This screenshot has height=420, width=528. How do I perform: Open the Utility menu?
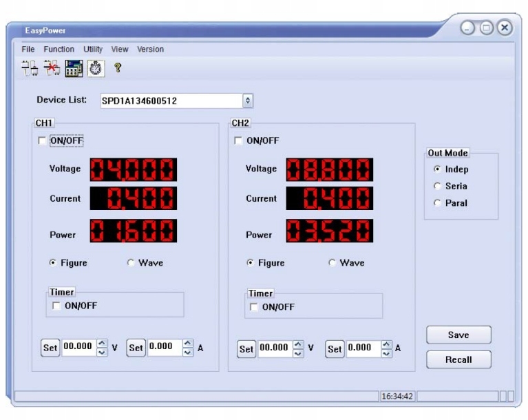click(x=93, y=49)
